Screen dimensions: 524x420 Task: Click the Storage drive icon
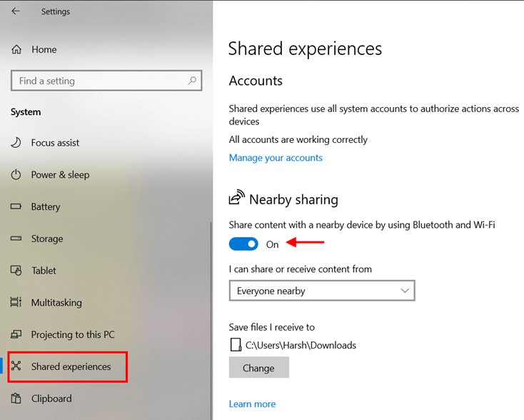coord(16,239)
